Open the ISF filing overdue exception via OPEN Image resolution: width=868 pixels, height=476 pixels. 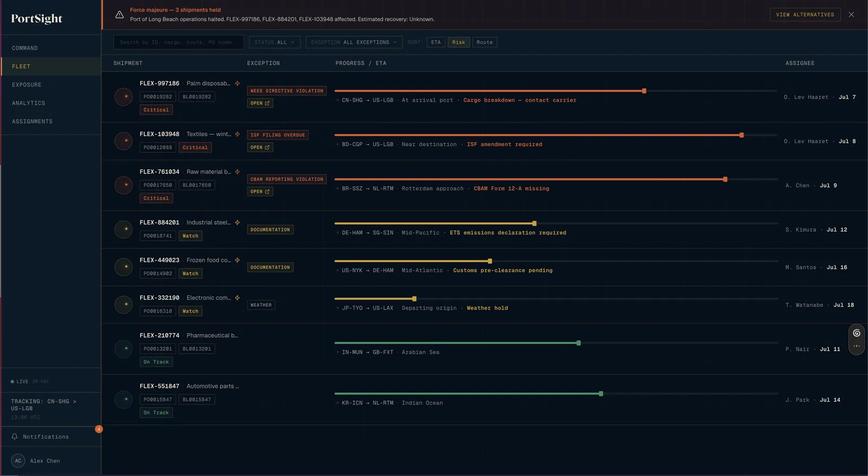pyautogui.click(x=260, y=147)
